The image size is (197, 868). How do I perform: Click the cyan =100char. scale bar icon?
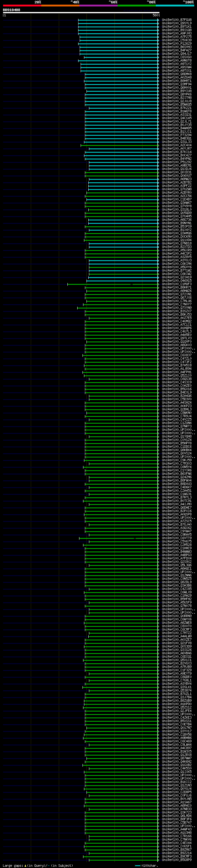(137, 866)
